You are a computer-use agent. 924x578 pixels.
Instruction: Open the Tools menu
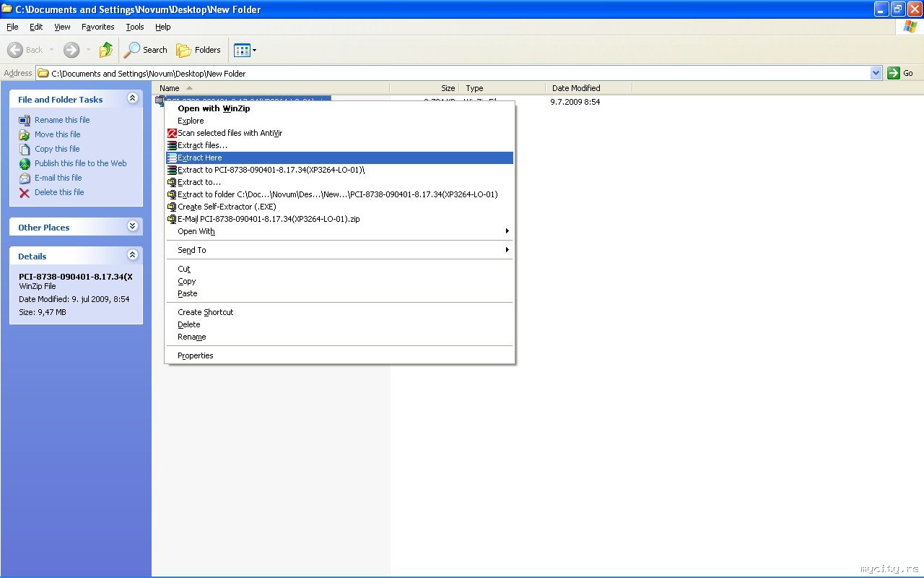click(x=135, y=27)
